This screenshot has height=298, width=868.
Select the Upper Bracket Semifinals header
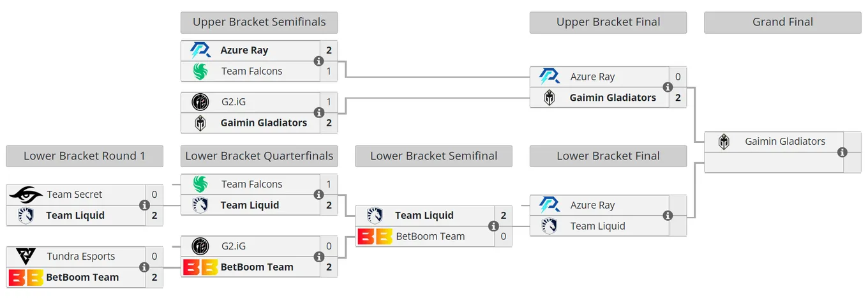pyautogui.click(x=259, y=22)
